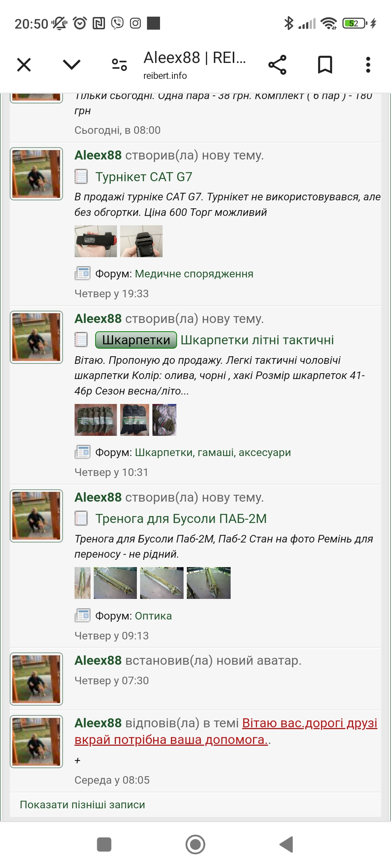Image resolution: width=391 pixels, height=868 pixels.
Task: Open the three-dot overflow menu
Action: point(368,65)
